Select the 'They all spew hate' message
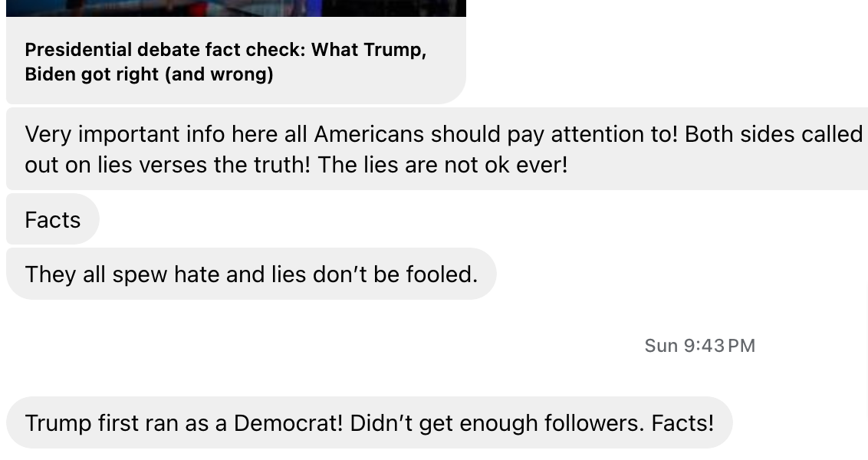868x460 pixels. point(252,274)
